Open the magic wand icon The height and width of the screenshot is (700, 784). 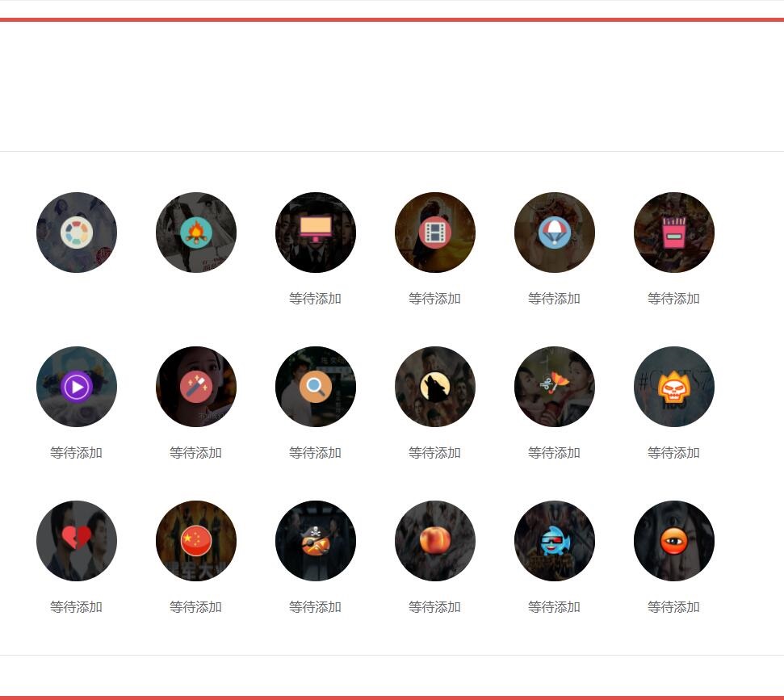196,387
